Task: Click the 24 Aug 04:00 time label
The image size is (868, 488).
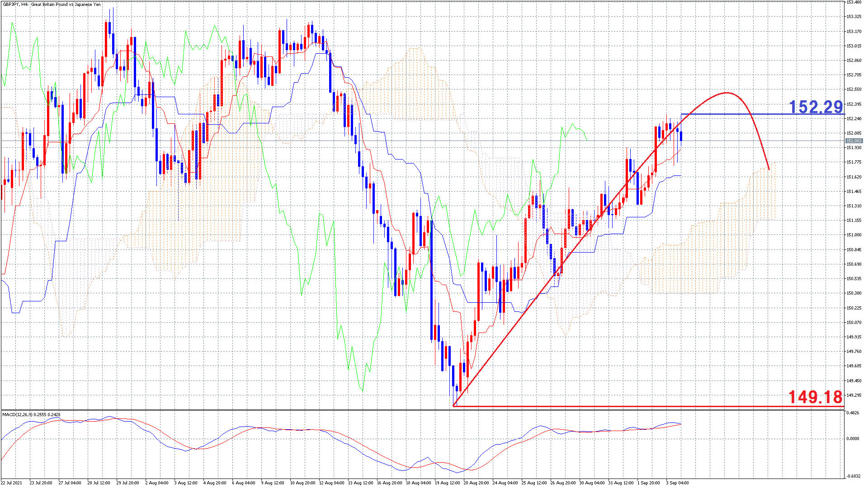Action: pos(505,483)
